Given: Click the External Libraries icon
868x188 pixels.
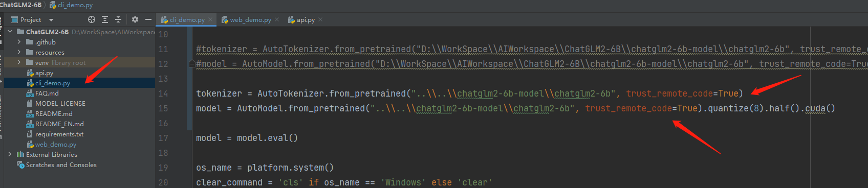Looking at the screenshot, I should [x=20, y=154].
